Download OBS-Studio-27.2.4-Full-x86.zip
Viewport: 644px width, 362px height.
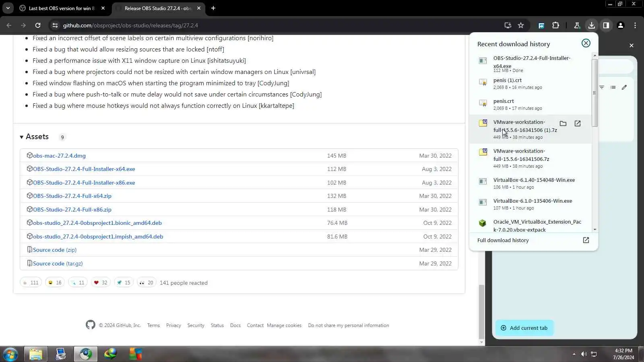[72, 210]
